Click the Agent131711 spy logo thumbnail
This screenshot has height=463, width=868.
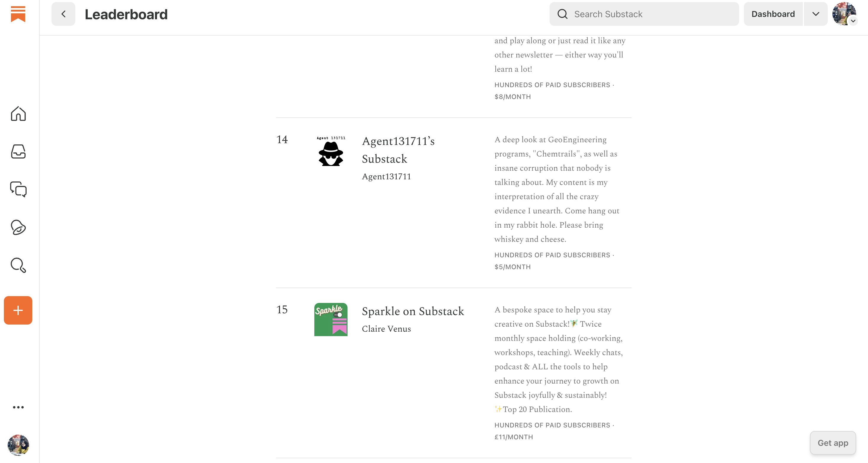coord(331,151)
